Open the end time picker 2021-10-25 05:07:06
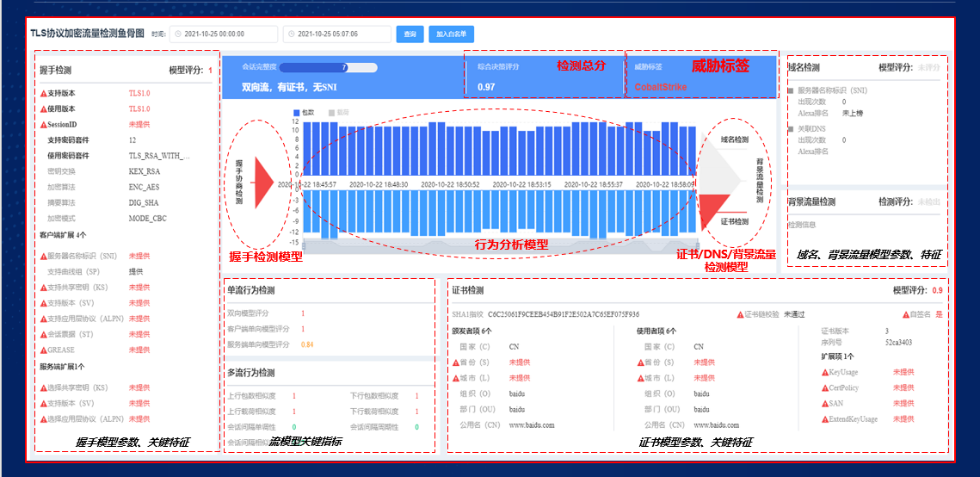 (336, 34)
